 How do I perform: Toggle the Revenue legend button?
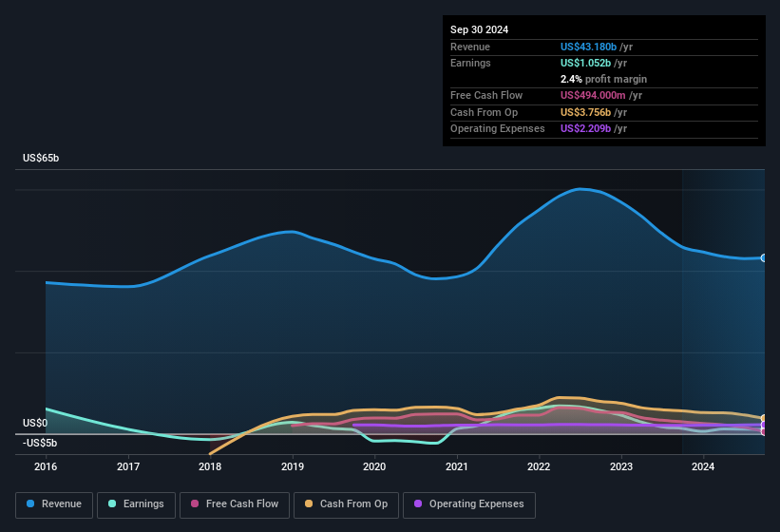(x=54, y=504)
